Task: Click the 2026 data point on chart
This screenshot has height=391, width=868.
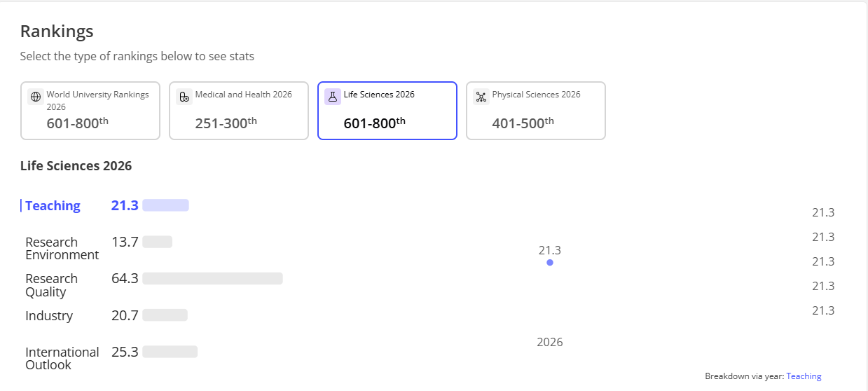Action: coord(550,262)
